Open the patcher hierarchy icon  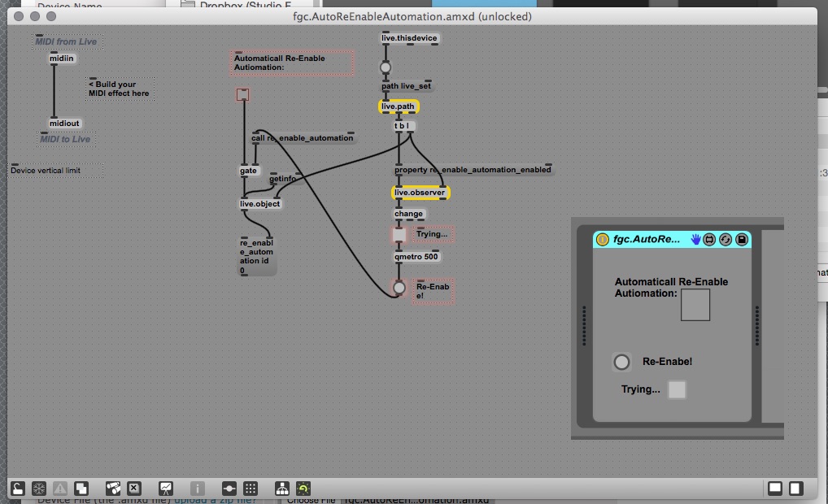pos(281,489)
